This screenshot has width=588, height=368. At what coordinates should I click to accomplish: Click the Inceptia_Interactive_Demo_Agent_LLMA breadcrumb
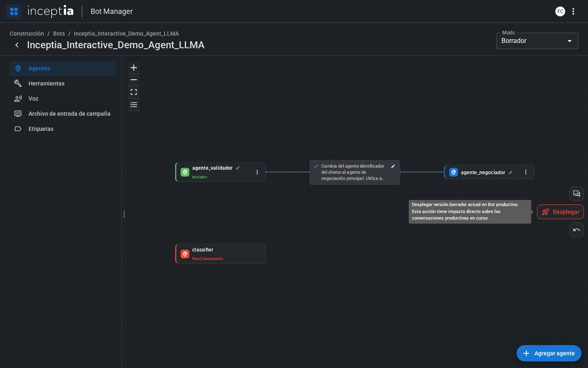(126, 34)
